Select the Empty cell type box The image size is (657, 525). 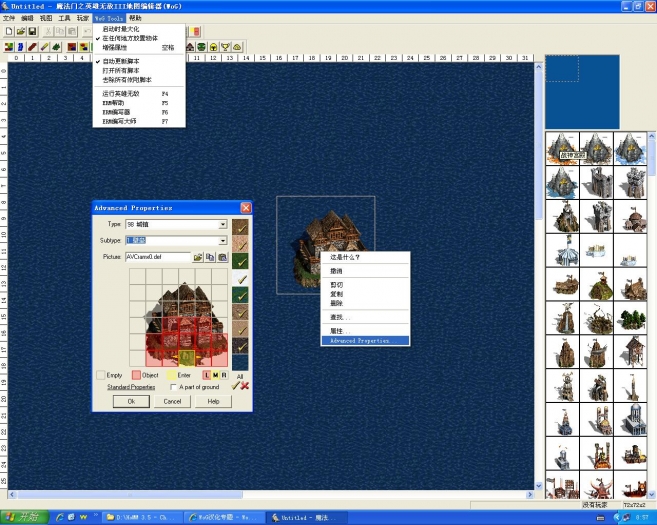click(101, 375)
